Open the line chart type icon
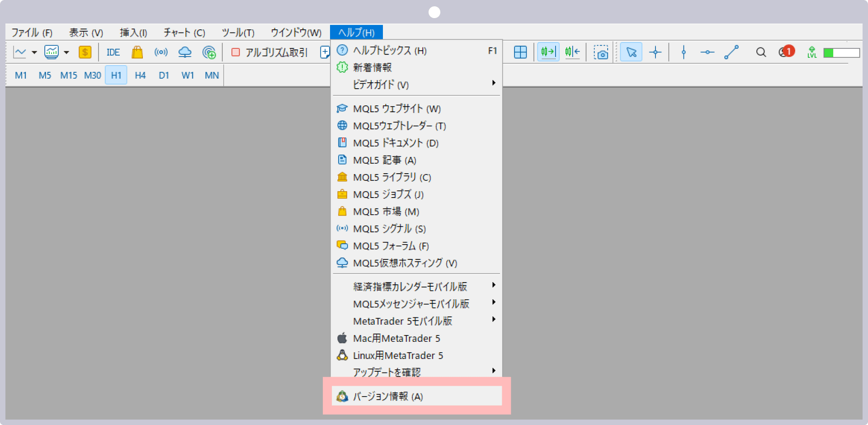Screen dimensions: 868x425 (x=20, y=52)
